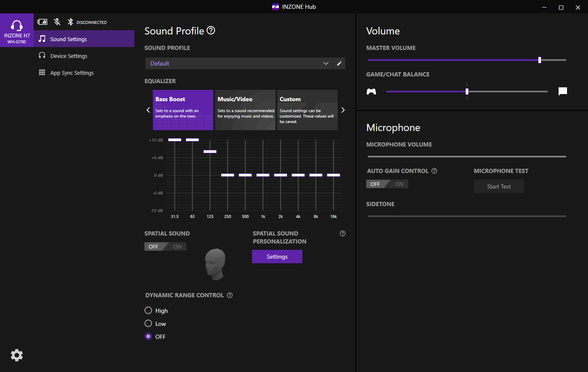Open Sound Settings tab

[84, 39]
